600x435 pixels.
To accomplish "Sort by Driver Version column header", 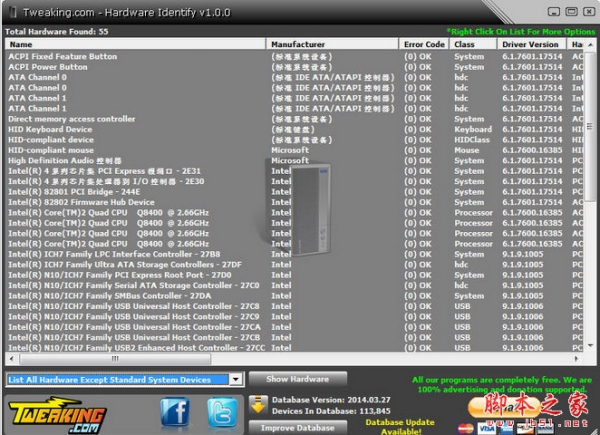I will click(532, 44).
